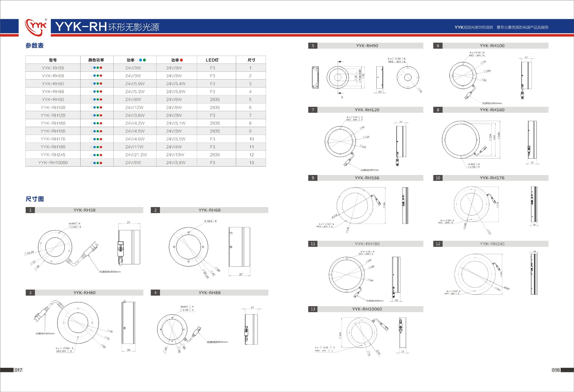Select the 24V/8W power cell
The height and width of the screenshot is (392, 574).
(x=135, y=99)
